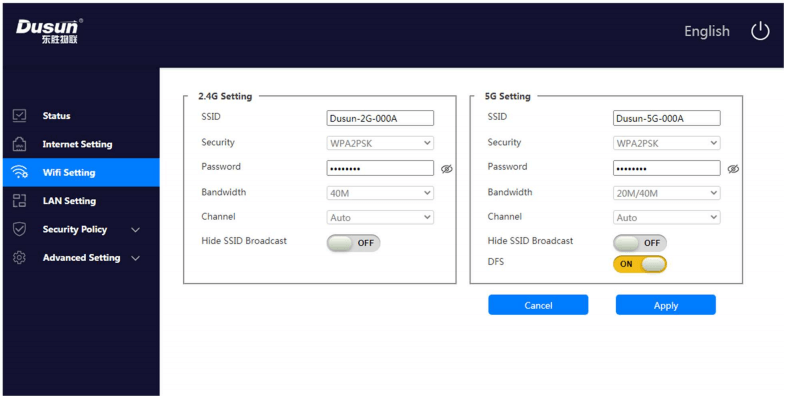This screenshot has height=400, width=788.
Task: Toggle 5G Hide SSID Broadcast switch
Action: tap(640, 243)
